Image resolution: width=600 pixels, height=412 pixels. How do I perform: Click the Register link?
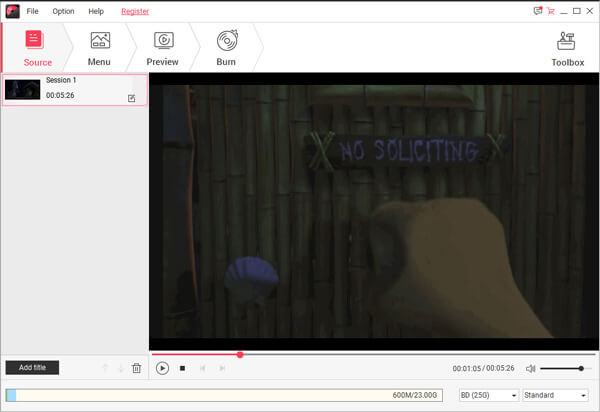135,11
